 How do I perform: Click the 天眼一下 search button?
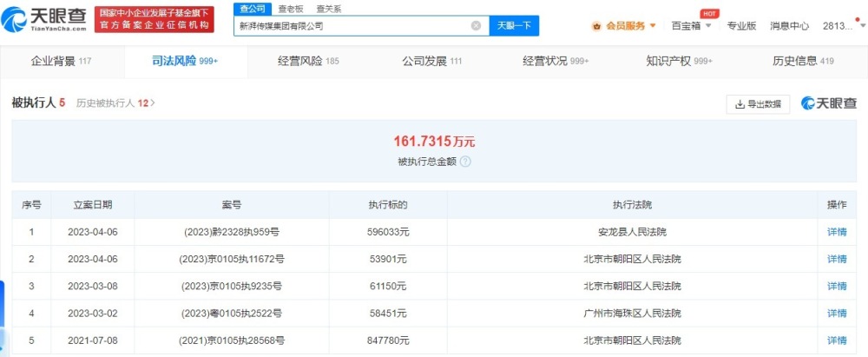pyautogui.click(x=514, y=25)
